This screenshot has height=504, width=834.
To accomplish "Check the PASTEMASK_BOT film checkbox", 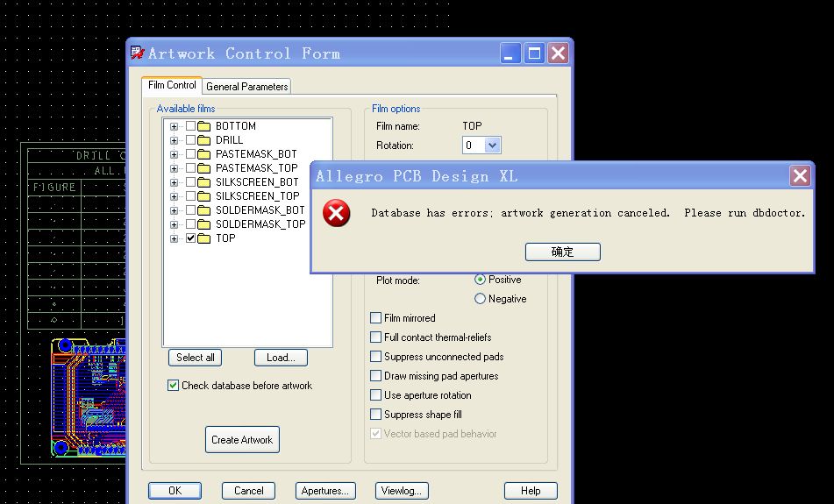I will pyautogui.click(x=190, y=154).
